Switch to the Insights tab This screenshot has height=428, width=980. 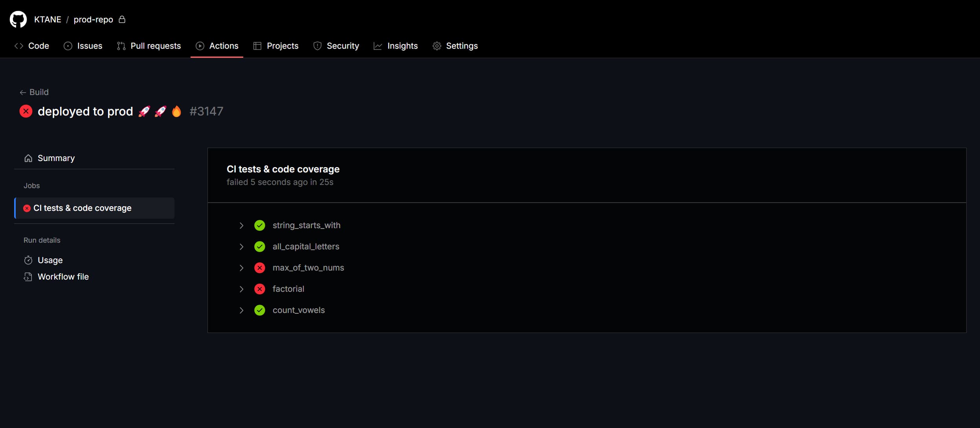(396, 46)
